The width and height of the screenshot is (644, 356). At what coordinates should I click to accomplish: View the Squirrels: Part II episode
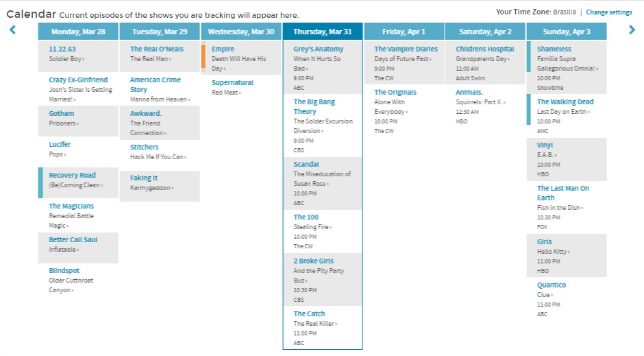click(x=480, y=102)
